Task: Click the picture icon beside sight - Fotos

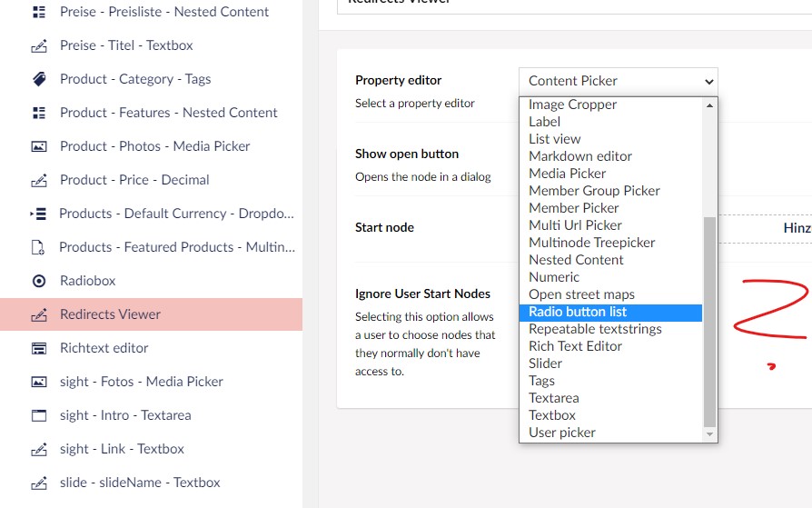Action: [x=39, y=382]
